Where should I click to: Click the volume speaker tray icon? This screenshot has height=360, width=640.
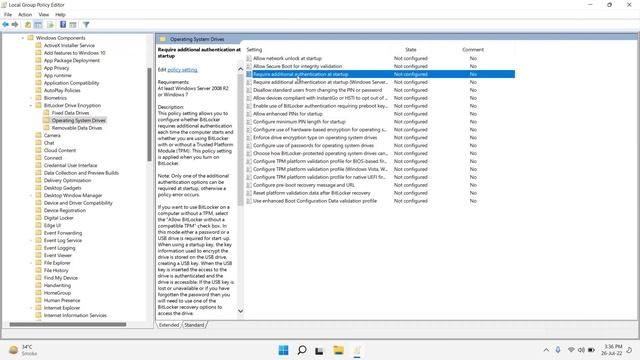click(581, 350)
